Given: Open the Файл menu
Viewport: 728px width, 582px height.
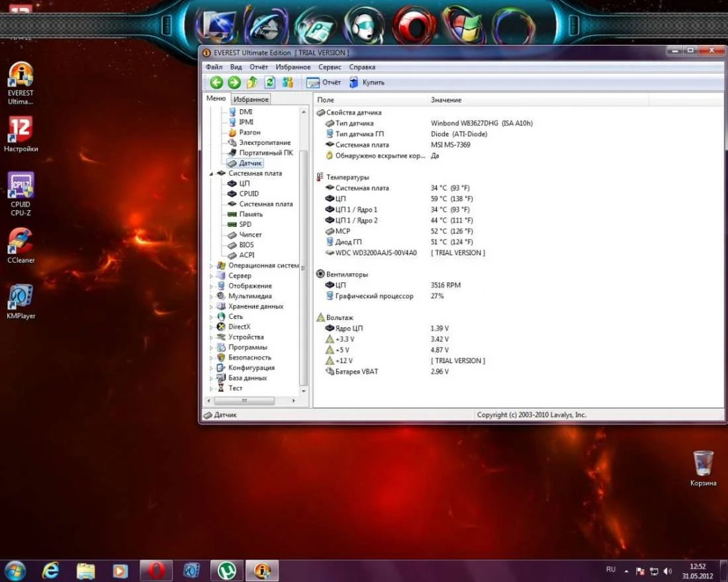Looking at the screenshot, I should pyautogui.click(x=214, y=67).
